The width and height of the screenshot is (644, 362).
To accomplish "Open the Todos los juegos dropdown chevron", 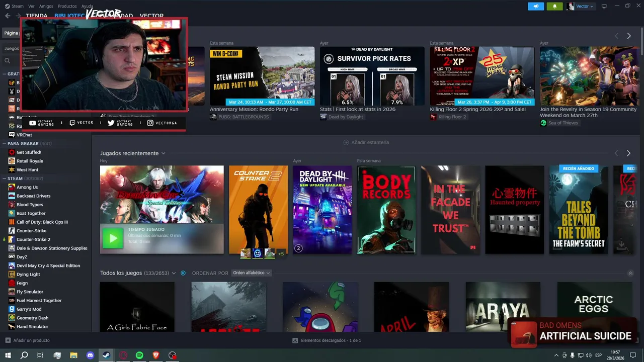I will 174,273.
